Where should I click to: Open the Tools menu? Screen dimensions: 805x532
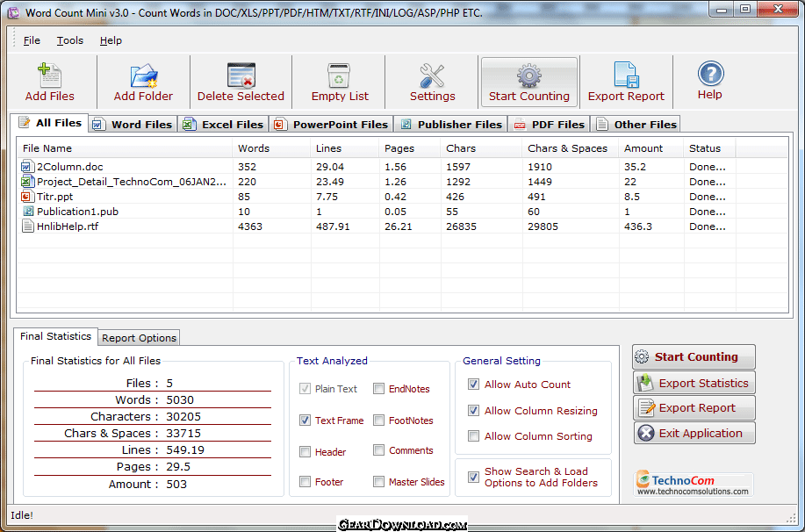tap(70, 40)
